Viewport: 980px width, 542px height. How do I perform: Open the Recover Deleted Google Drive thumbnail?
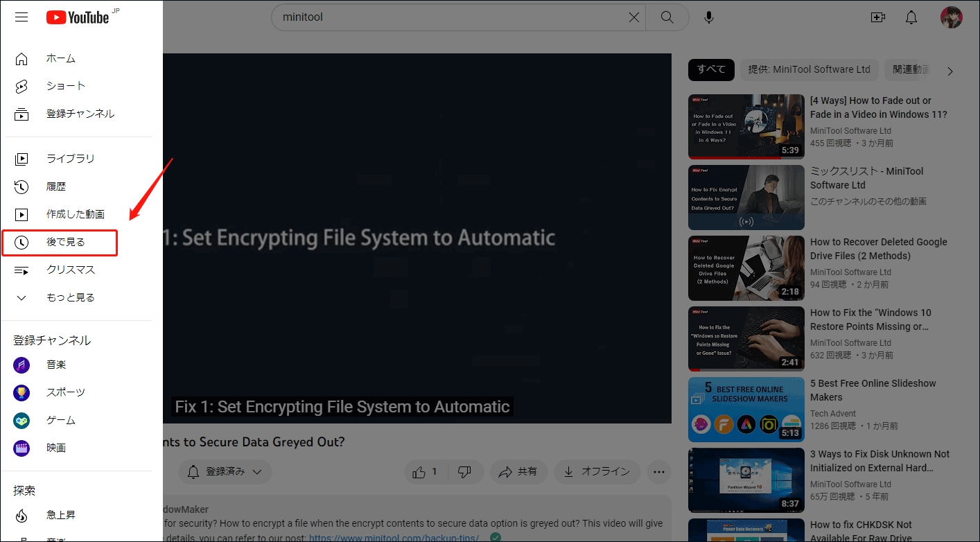[x=746, y=268]
